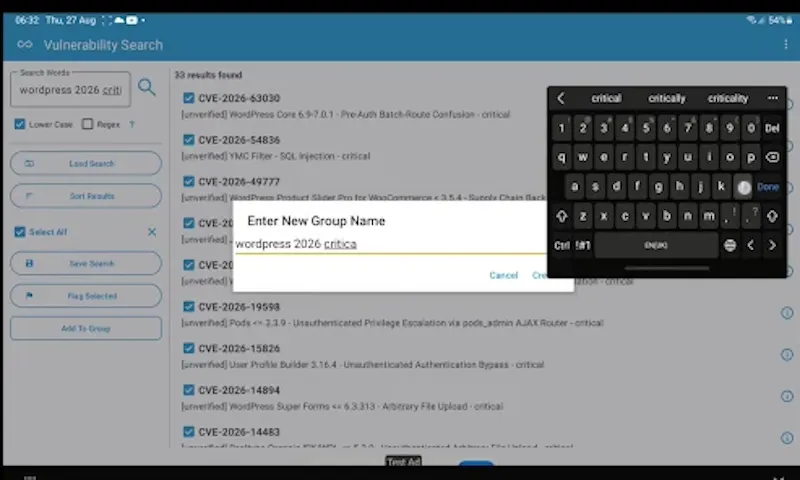Toggle the Select All checkbox
800x480 pixels.
(20, 232)
